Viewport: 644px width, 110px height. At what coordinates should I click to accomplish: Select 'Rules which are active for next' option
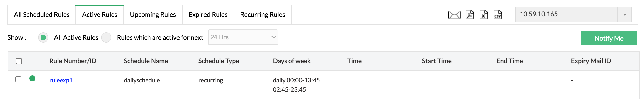[106, 38]
